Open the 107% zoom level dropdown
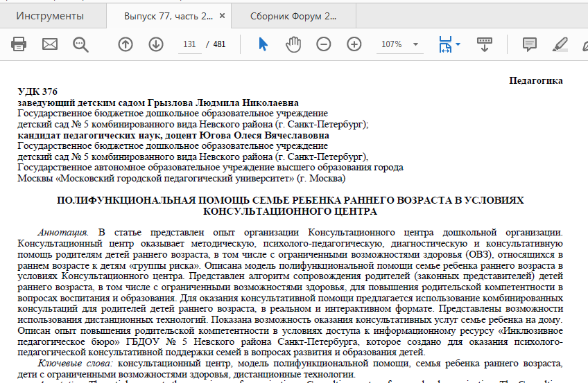The image size is (588, 383). [401, 44]
